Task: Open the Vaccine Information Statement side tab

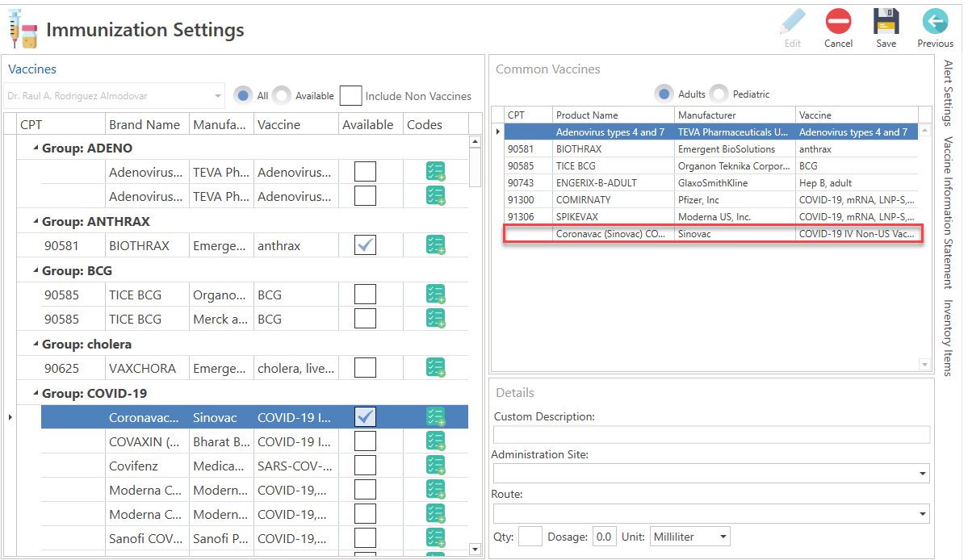Action: [949, 213]
